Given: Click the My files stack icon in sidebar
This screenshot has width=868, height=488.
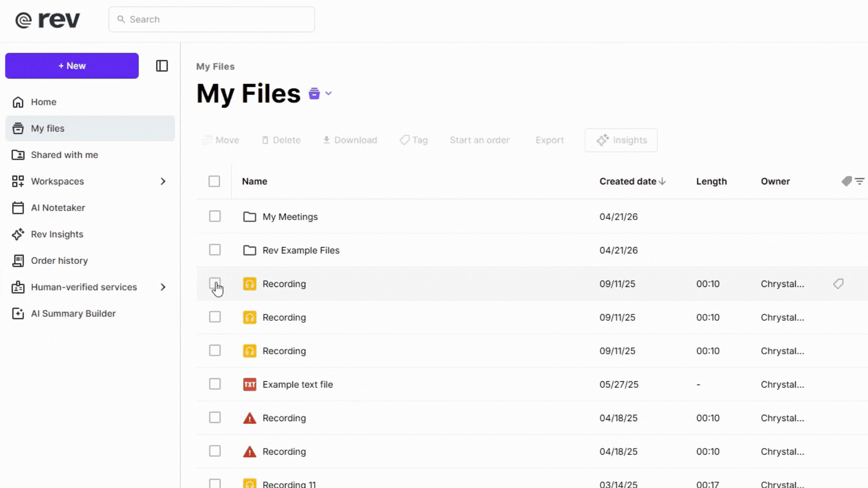Looking at the screenshot, I should (x=18, y=128).
